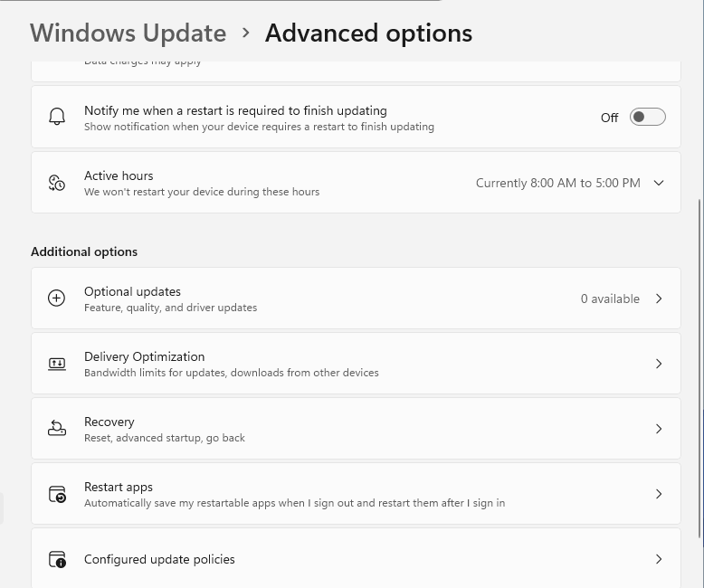Click 'Feature, quality, and driver updates' description
The image size is (704, 588).
click(171, 308)
